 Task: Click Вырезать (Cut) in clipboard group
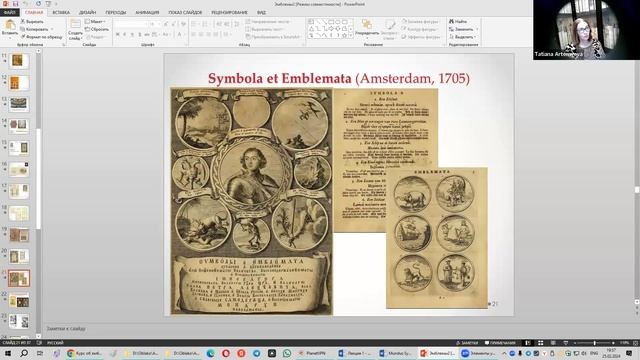pos(32,21)
